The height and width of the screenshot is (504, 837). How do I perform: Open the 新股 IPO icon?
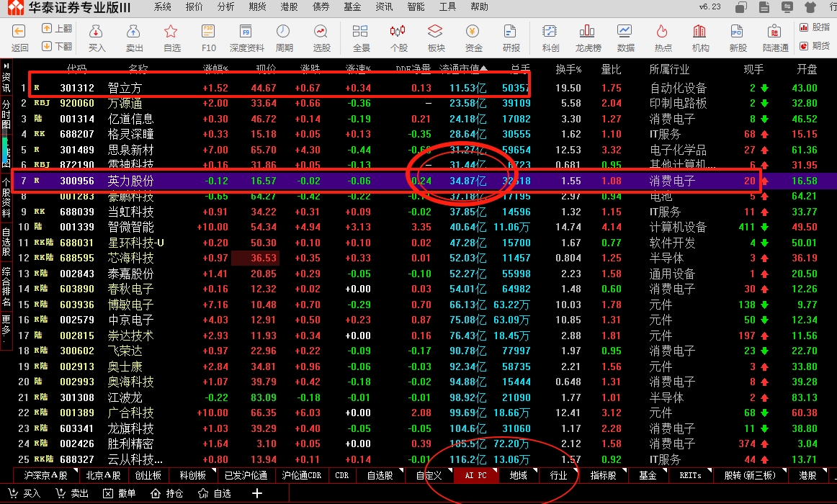pyautogui.click(x=737, y=32)
